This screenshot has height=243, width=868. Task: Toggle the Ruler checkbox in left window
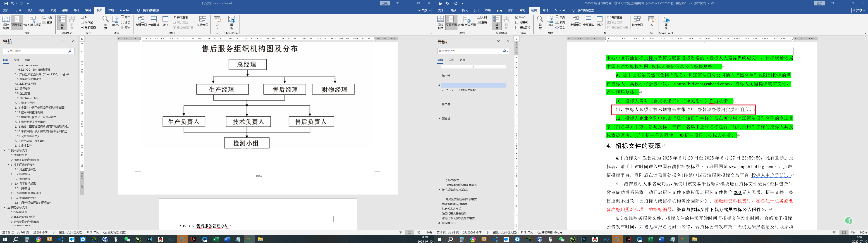(83, 17)
